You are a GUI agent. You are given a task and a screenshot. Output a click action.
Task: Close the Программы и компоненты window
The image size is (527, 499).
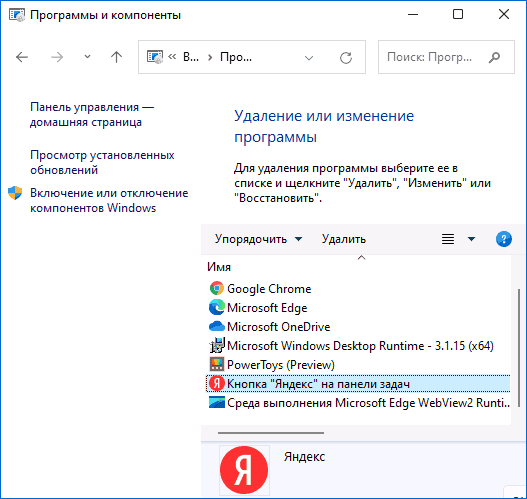tap(503, 14)
